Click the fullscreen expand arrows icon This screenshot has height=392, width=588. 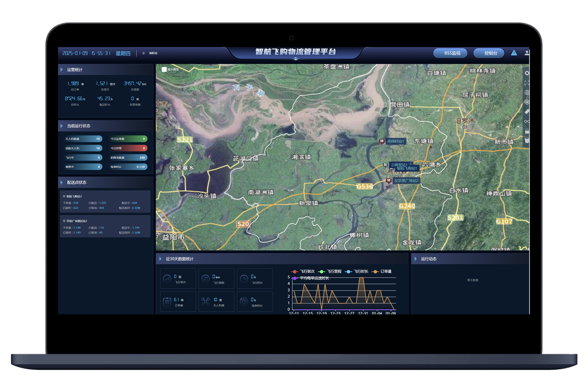click(526, 83)
